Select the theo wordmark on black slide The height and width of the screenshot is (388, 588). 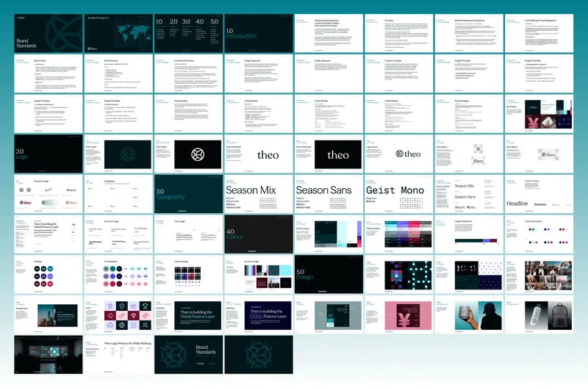pos(329,154)
